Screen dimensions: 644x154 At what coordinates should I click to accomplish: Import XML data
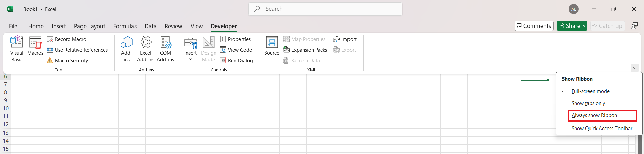pos(345,39)
